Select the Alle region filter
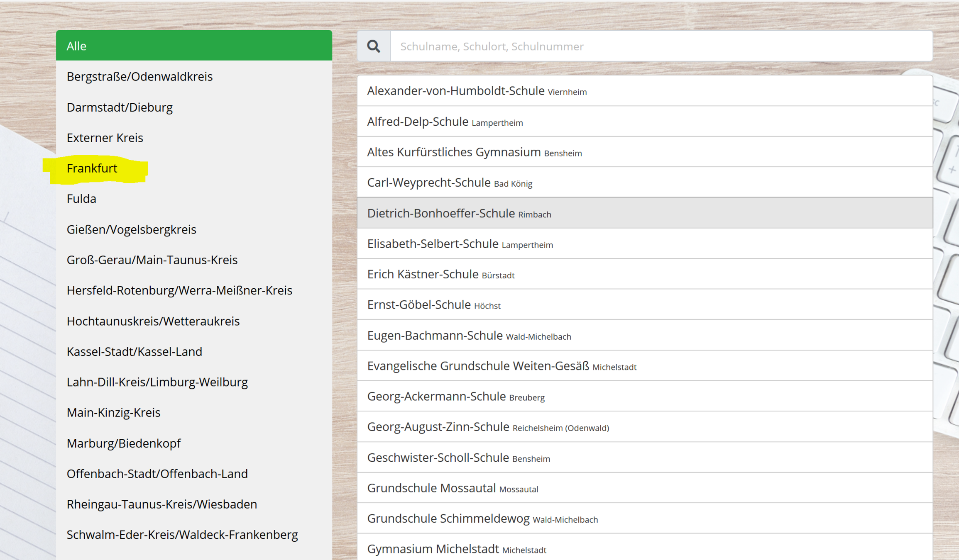The width and height of the screenshot is (959, 560). (194, 46)
